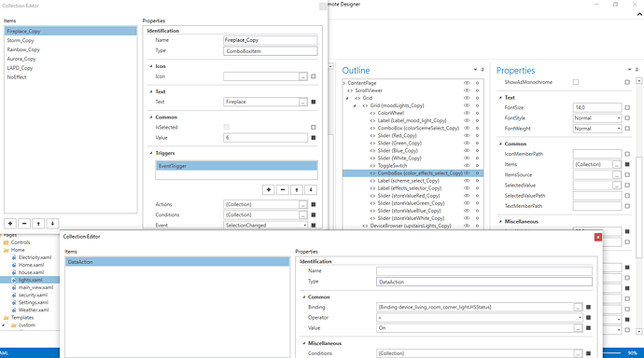Open Icon browse ellipsis button
This screenshot has height=358, width=644.
click(303, 76)
